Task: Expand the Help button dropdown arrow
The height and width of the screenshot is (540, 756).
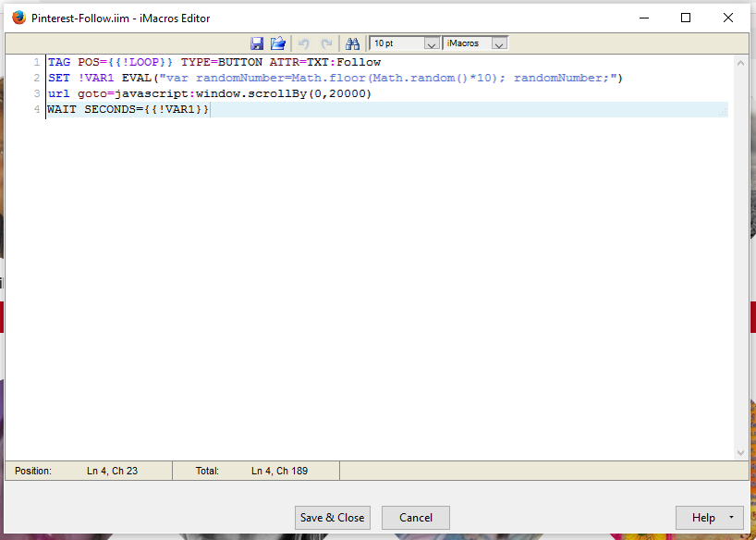Action: (731, 517)
